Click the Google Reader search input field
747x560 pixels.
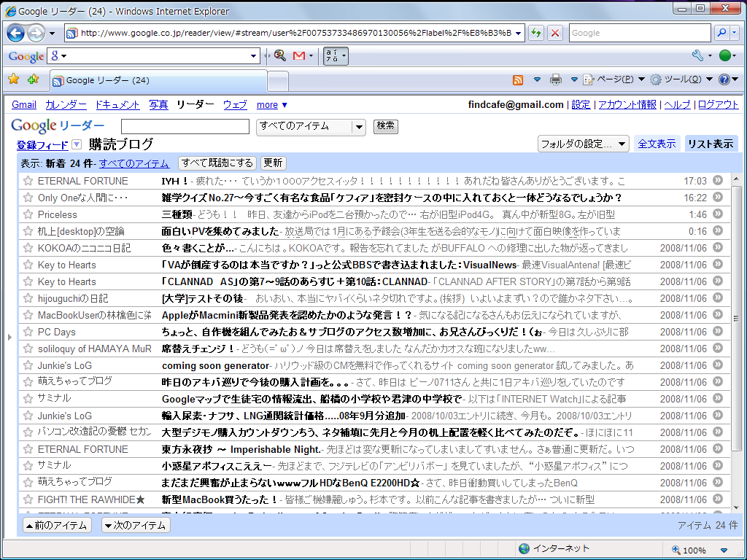coord(185,126)
